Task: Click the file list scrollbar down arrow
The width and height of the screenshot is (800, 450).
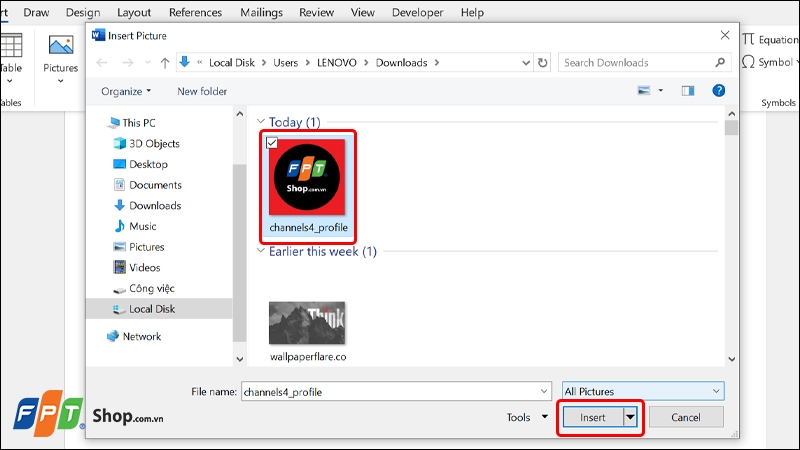Action: 732,359
